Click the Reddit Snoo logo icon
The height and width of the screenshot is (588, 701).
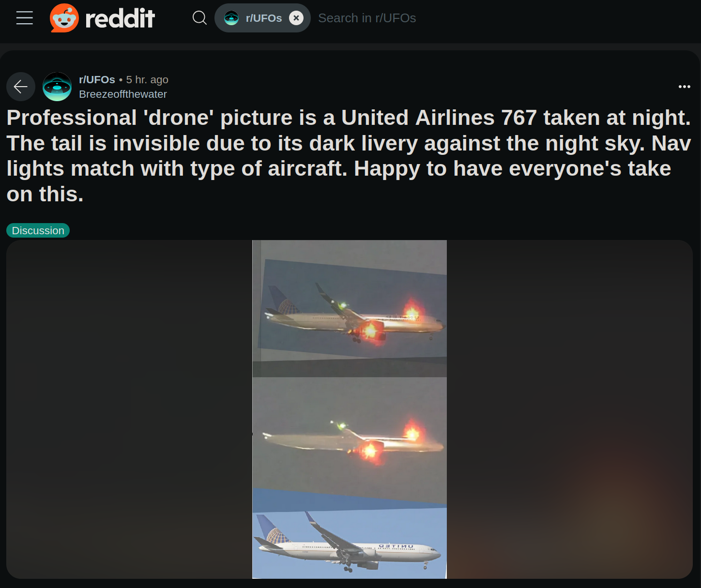pos(64,18)
